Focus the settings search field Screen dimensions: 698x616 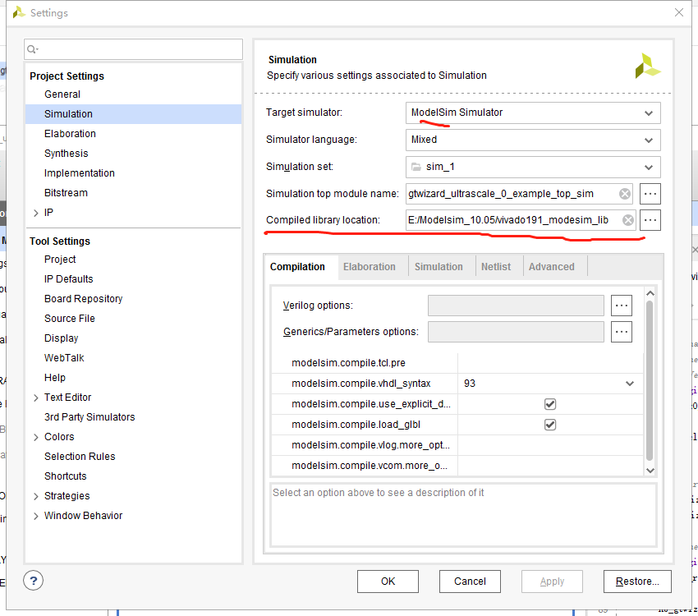point(134,49)
